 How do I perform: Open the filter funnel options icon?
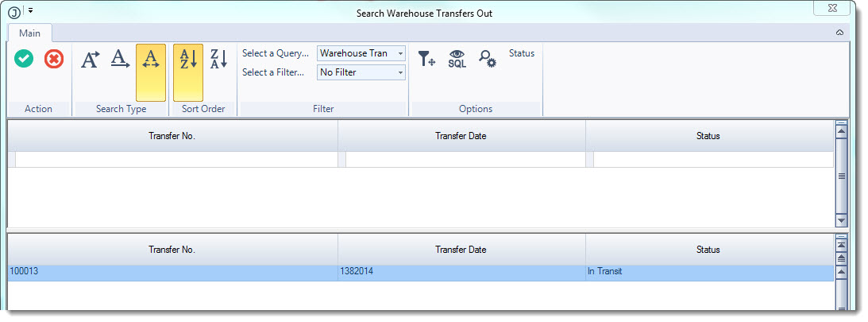click(x=426, y=59)
